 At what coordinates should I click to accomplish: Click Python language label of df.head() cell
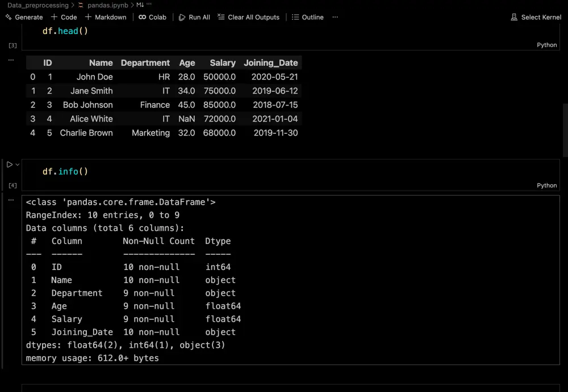(x=546, y=45)
